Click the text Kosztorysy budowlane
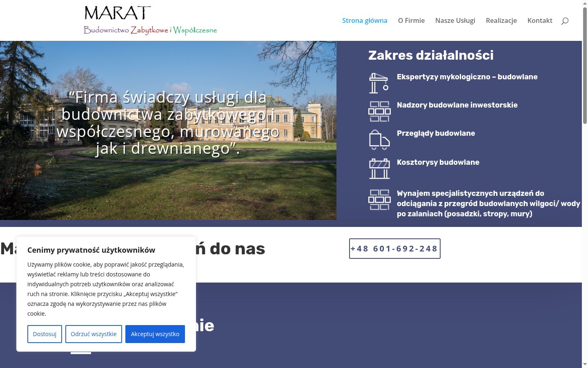 pyautogui.click(x=438, y=162)
